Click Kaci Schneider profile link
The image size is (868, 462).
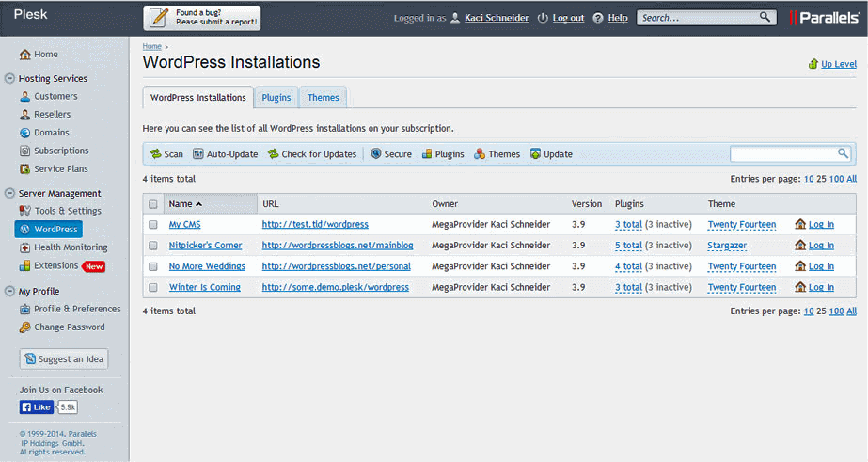pos(497,18)
